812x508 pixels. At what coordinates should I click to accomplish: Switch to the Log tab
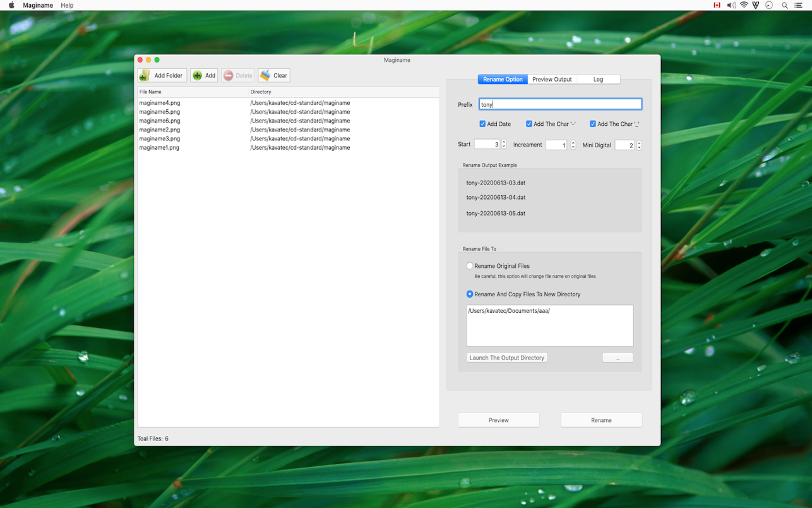point(598,80)
